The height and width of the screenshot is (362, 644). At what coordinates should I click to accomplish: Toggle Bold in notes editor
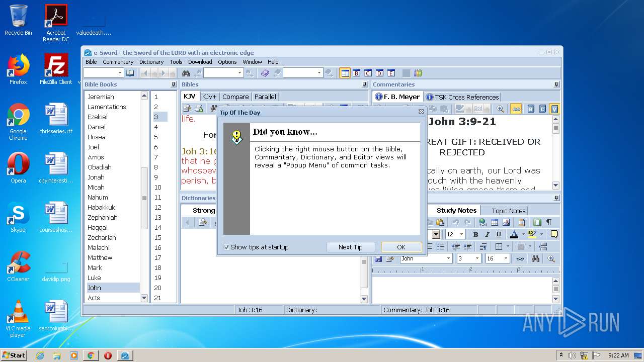[475, 234]
